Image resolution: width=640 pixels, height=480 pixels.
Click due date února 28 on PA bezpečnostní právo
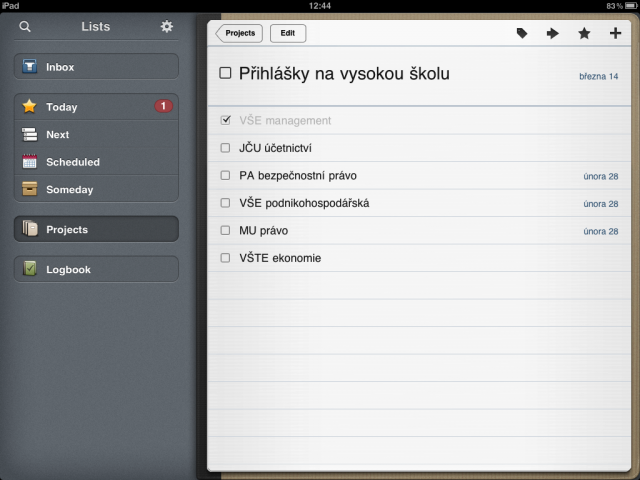point(600,176)
